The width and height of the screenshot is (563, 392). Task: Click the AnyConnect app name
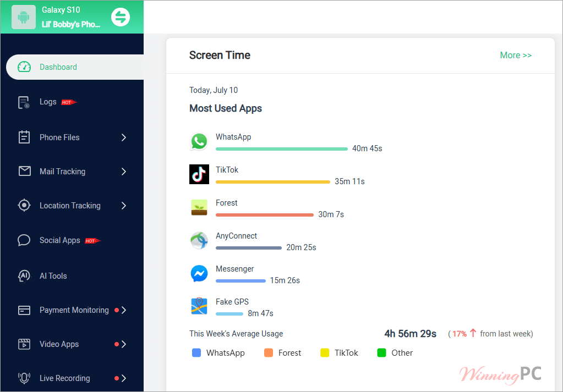236,236
